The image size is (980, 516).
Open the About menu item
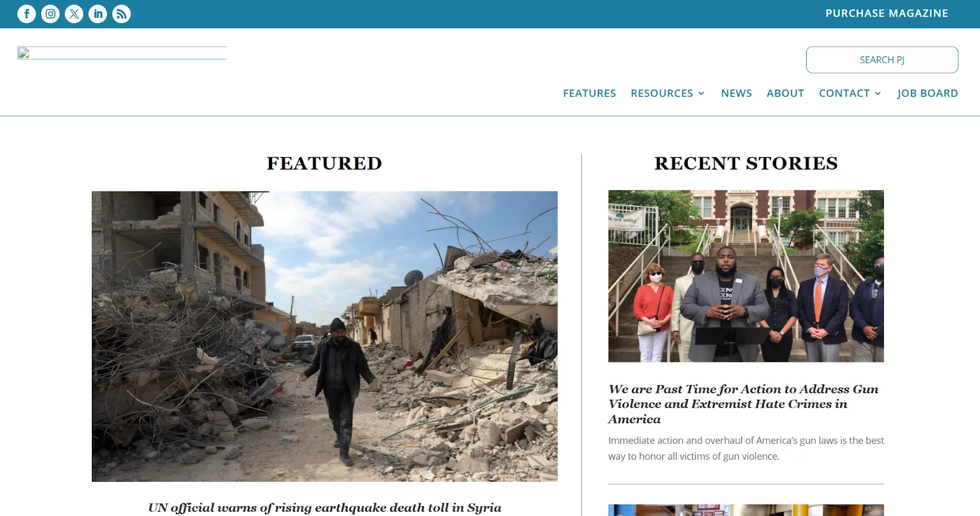[x=785, y=93]
